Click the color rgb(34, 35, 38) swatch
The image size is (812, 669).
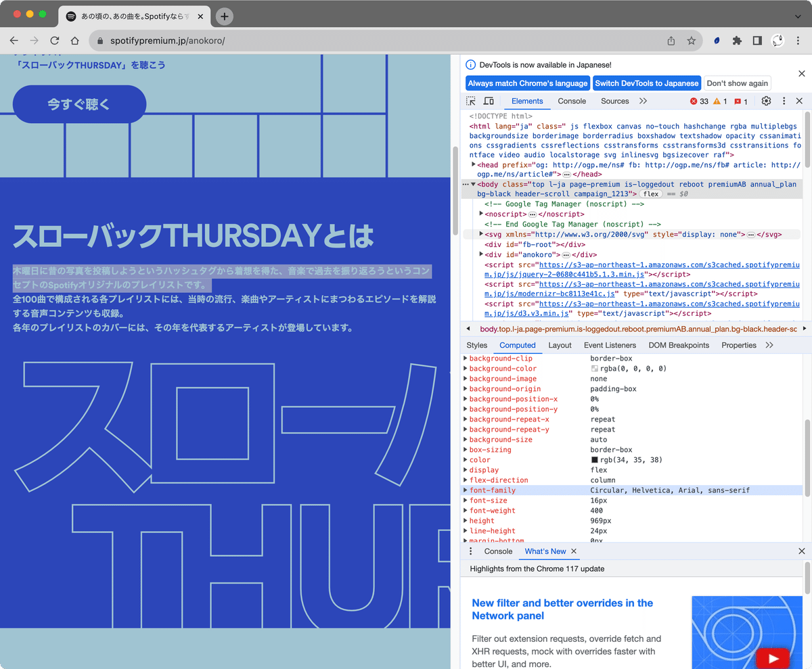(x=594, y=460)
